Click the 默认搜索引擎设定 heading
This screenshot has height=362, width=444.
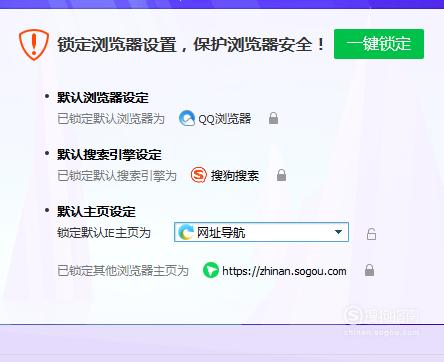click(x=109, y=155)
